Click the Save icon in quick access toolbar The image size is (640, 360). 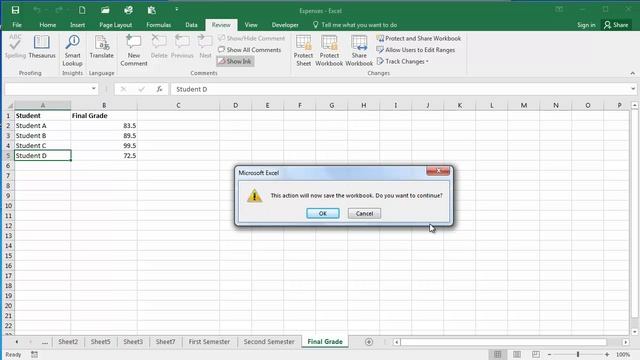tap(16, 10)
